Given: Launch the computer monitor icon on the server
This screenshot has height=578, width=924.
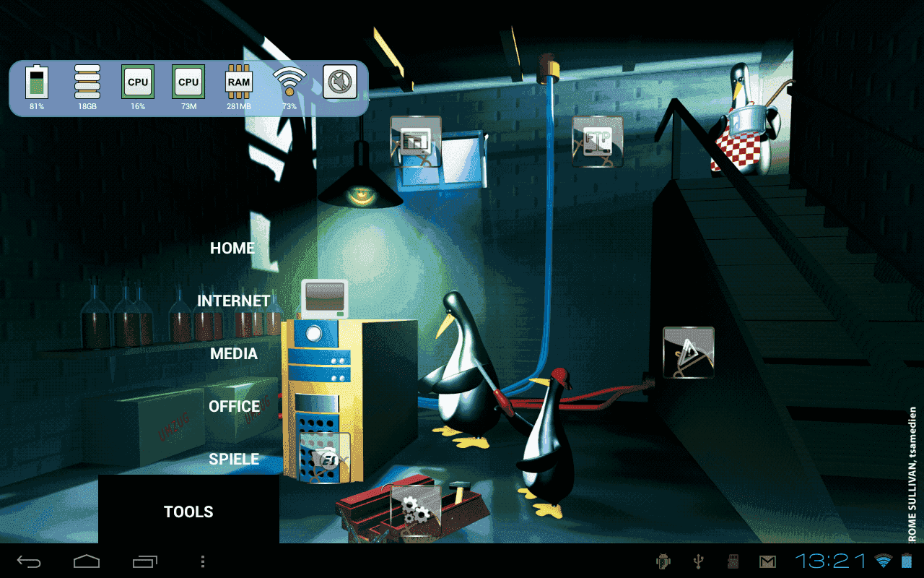Looking at the screenshot, I should click(x=325, y=299).
